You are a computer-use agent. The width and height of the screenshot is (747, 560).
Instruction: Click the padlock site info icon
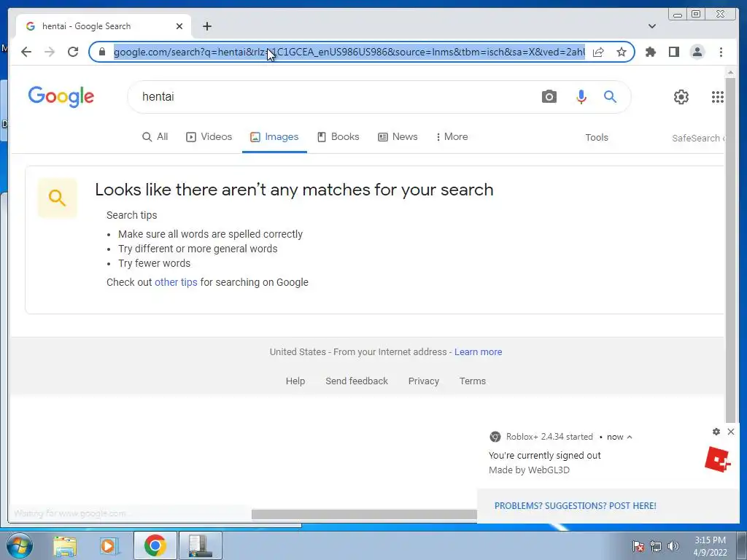point(102,52)
